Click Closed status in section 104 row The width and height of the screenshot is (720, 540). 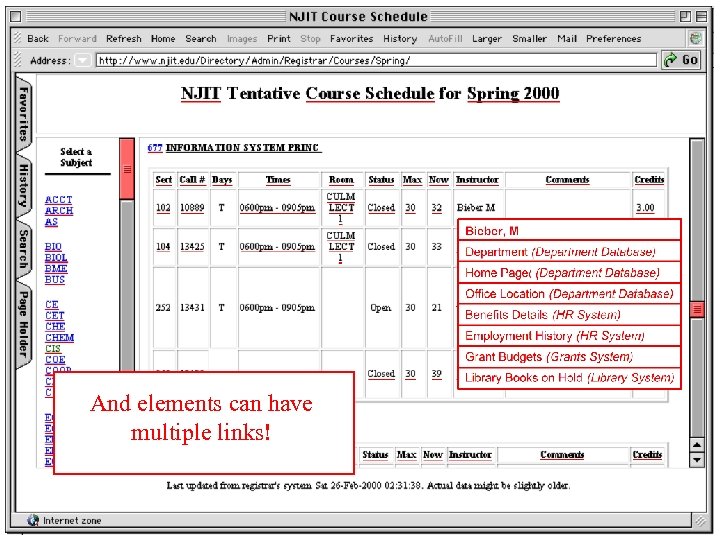coord(381,247)
